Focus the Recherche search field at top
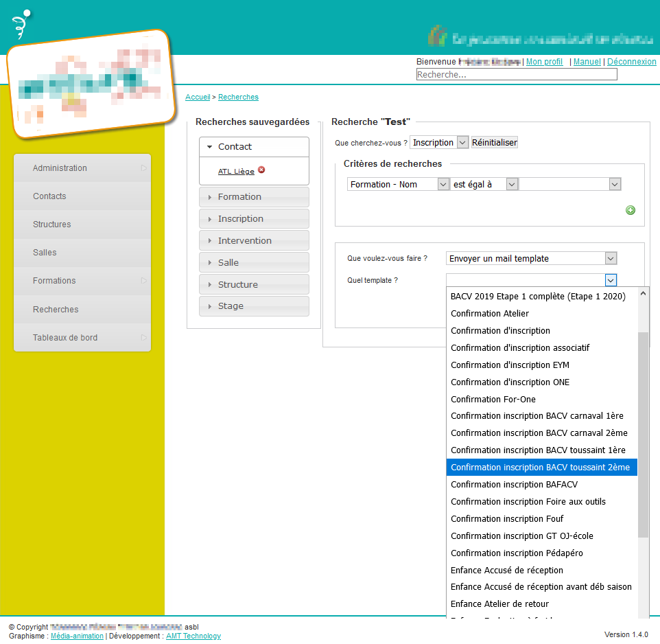This screenshot has height=644, width=660. click(x=517, y=74)
